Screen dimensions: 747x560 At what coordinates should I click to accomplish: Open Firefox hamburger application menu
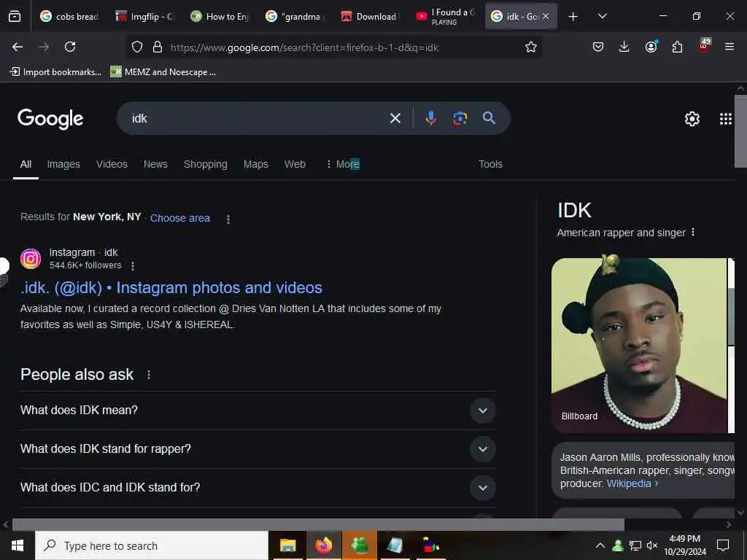(729, 47)
